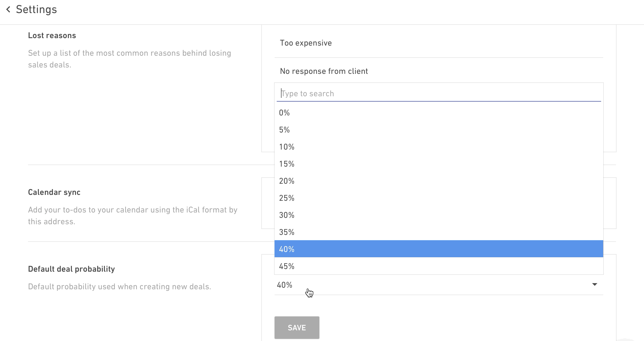Select the 30% option

coord(439,215)
